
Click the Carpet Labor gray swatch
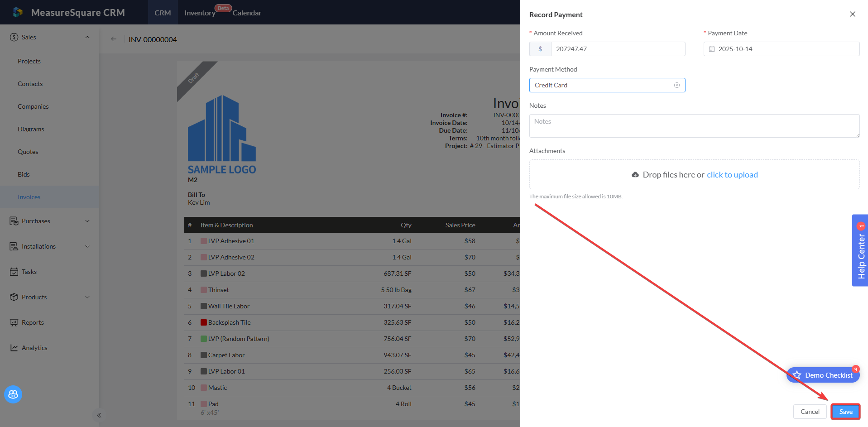pyautogui.click(x=204, y=355)
